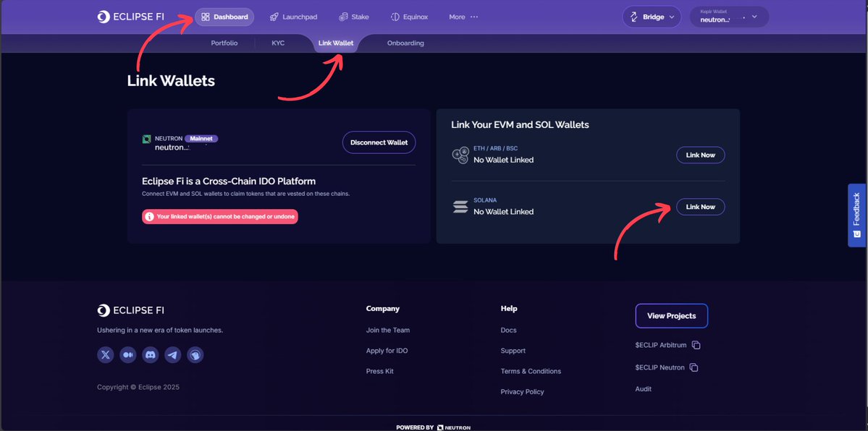Open the X (Twitter) social icon
Image resolution: width=868 pixels, height=431 pixels.
(x=105, y=354)
